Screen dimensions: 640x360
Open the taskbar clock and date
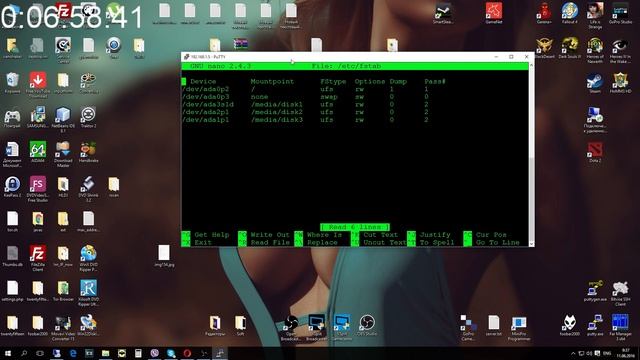625,353
